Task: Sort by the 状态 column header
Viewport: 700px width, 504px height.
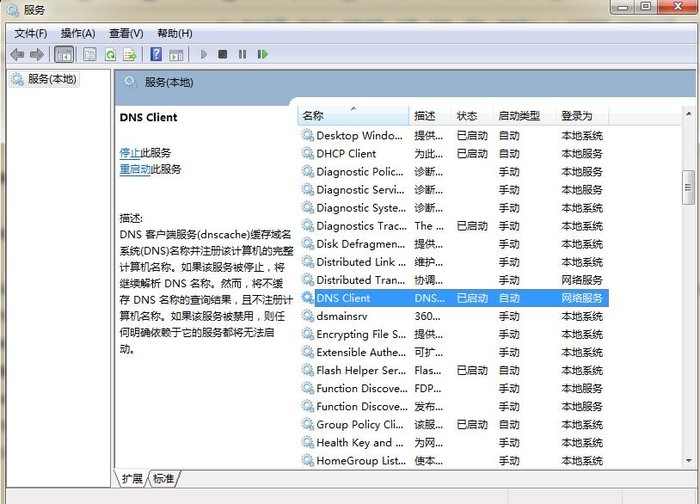Action: point(472,116)
